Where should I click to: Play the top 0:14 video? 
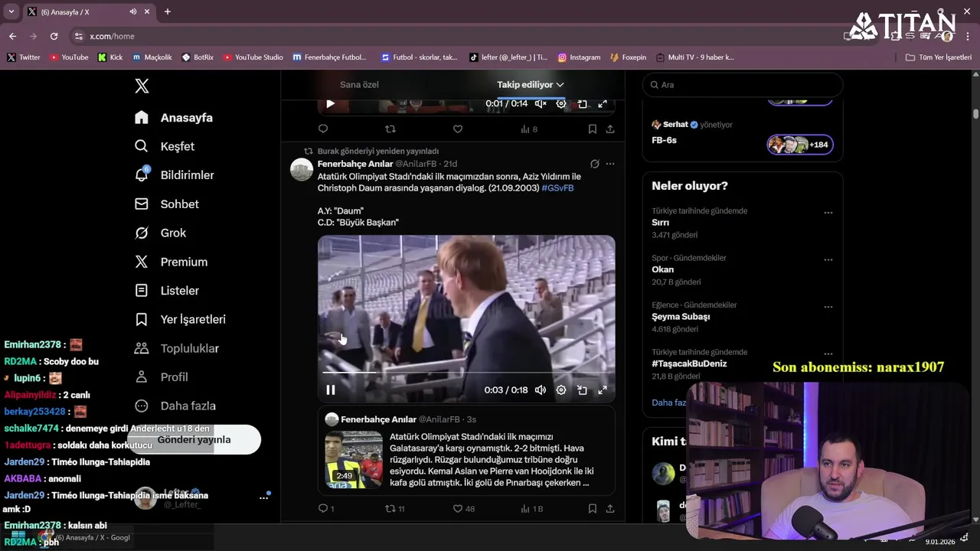point(331,103)
